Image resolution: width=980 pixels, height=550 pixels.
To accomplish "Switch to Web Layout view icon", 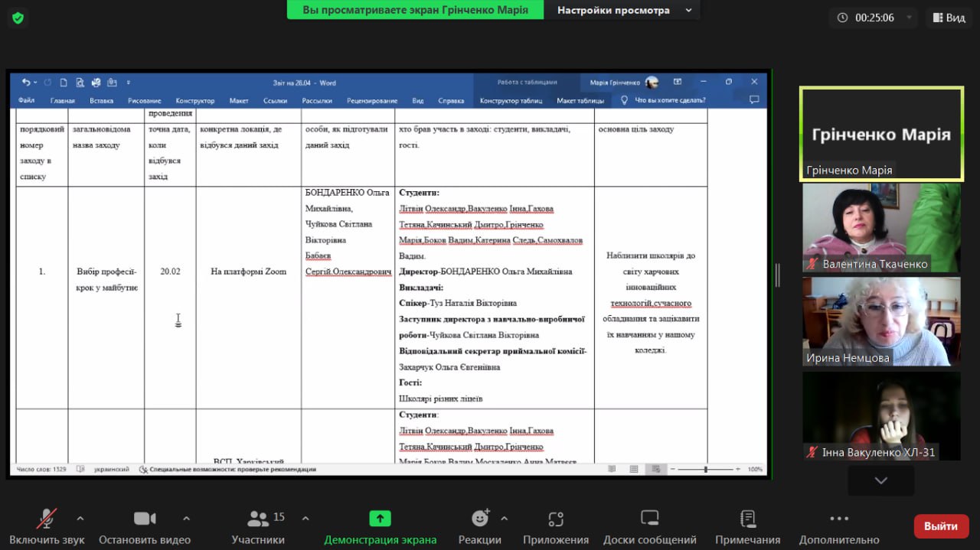I will point(655,469).
